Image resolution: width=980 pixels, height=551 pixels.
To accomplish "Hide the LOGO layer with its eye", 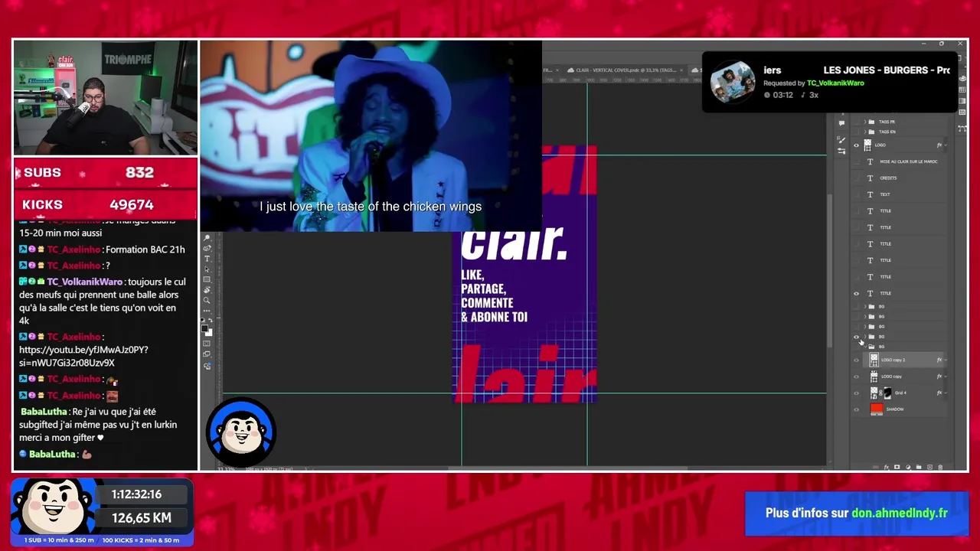I will [x=856, y=145].
